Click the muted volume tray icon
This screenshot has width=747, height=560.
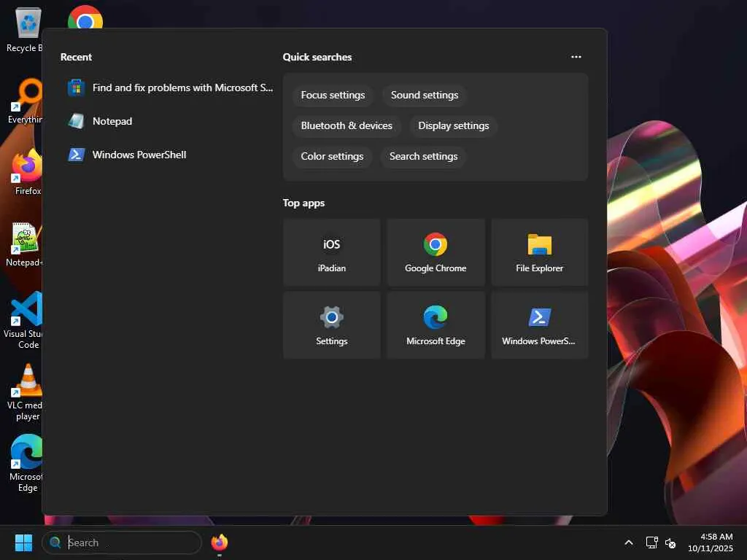pos(670,542)
